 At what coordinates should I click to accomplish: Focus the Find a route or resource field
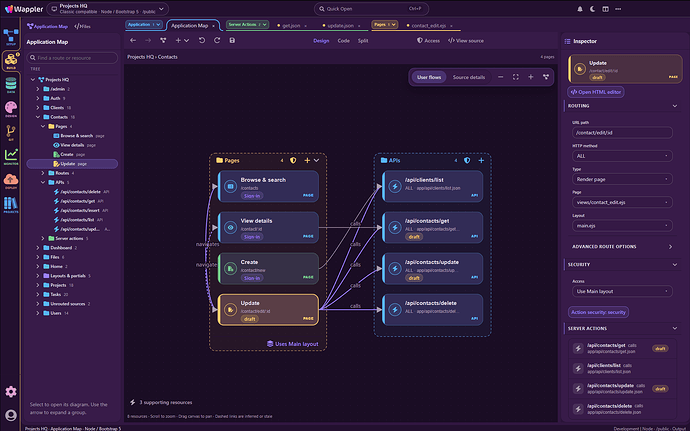[x=72, y=58]
